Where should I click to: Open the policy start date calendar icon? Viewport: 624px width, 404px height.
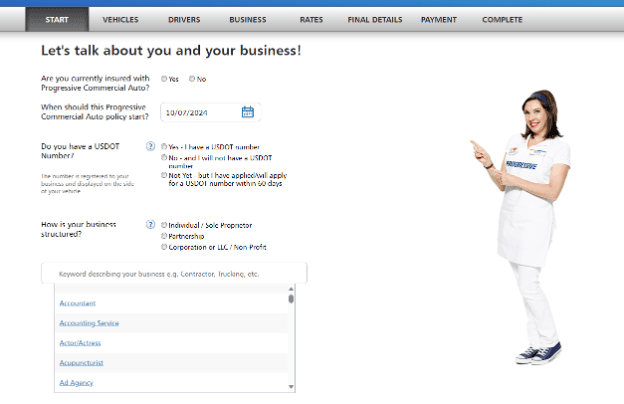247,112
